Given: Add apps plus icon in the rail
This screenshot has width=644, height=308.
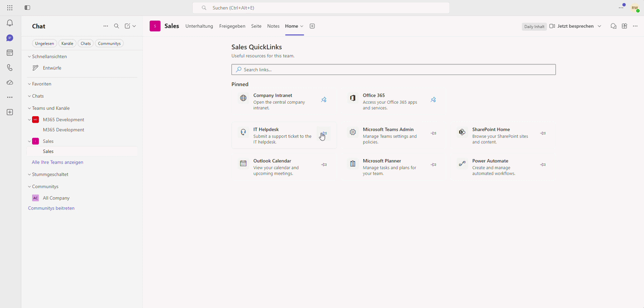Looking at the screenshot, I should (10, 112).
